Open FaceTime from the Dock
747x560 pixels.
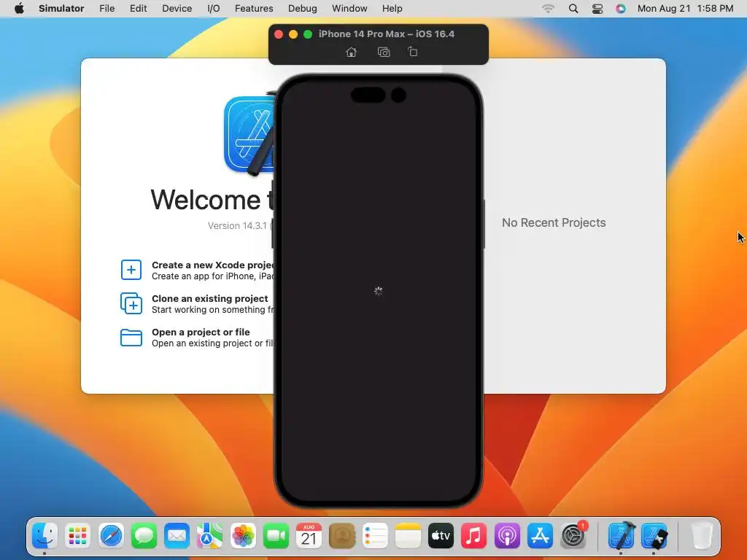pyautogui.click(x=276, y=536)
